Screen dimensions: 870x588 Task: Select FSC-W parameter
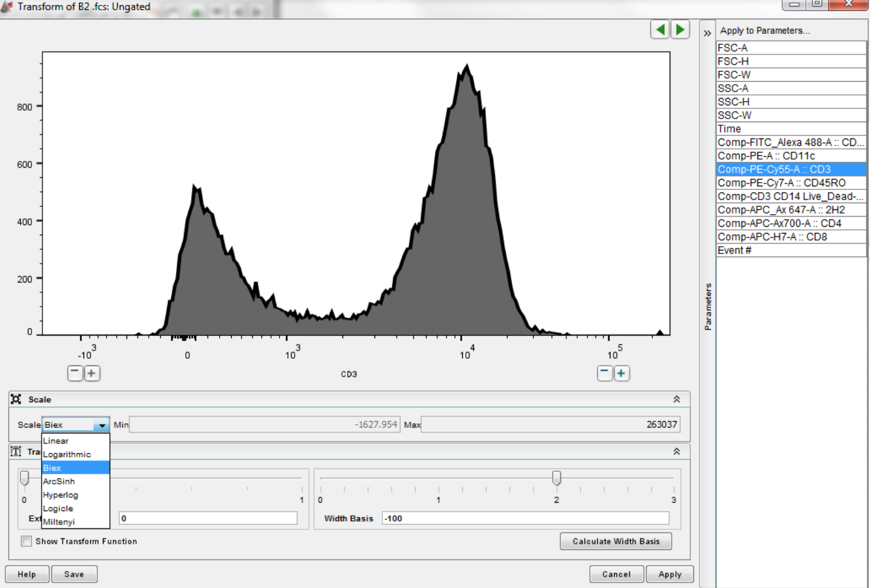coord(791,75)
